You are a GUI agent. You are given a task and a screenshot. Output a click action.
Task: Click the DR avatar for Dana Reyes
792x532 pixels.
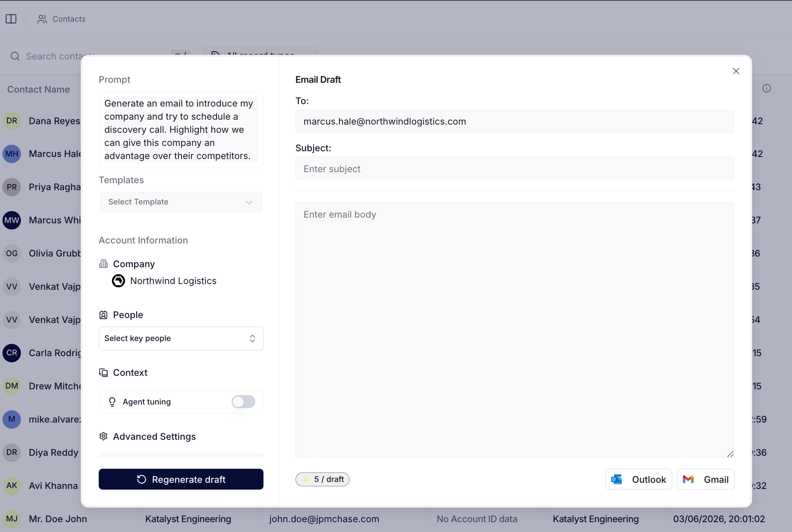[12, 121]
